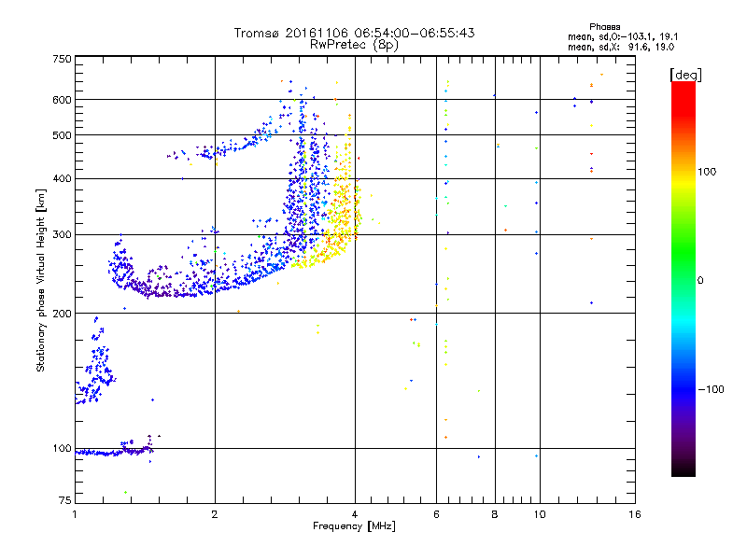Click the "Phases" header text
Image resolution: width=747 pixels, height=560 pixels.
point(604,27)
